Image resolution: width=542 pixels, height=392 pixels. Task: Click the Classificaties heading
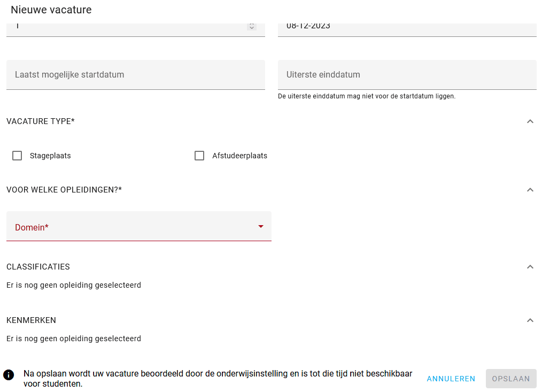[38, 267]
